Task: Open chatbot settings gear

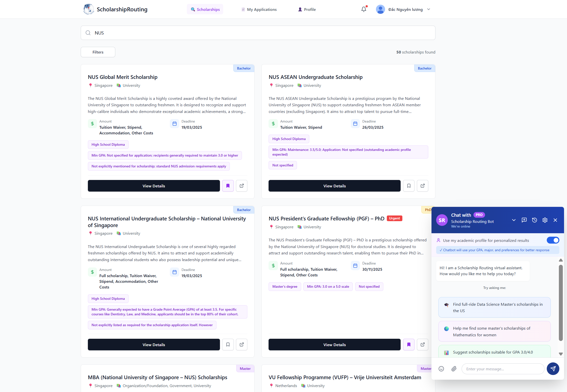Action: pos(545,220)
